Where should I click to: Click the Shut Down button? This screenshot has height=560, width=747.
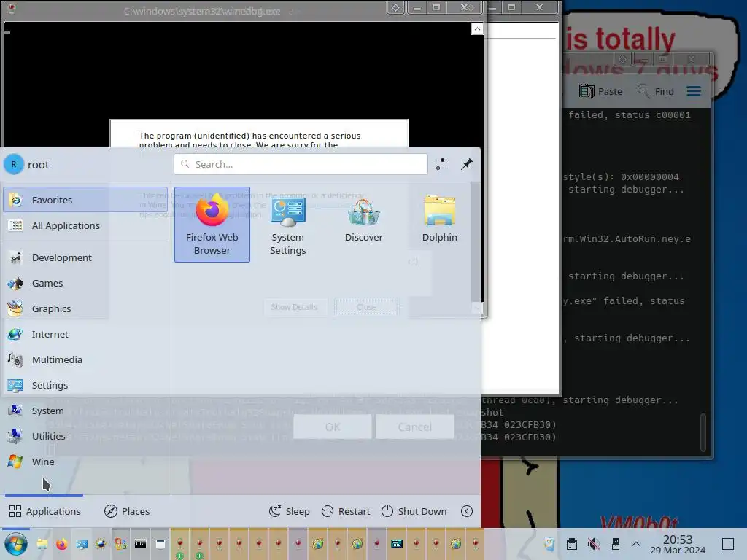tap(414, 511)
